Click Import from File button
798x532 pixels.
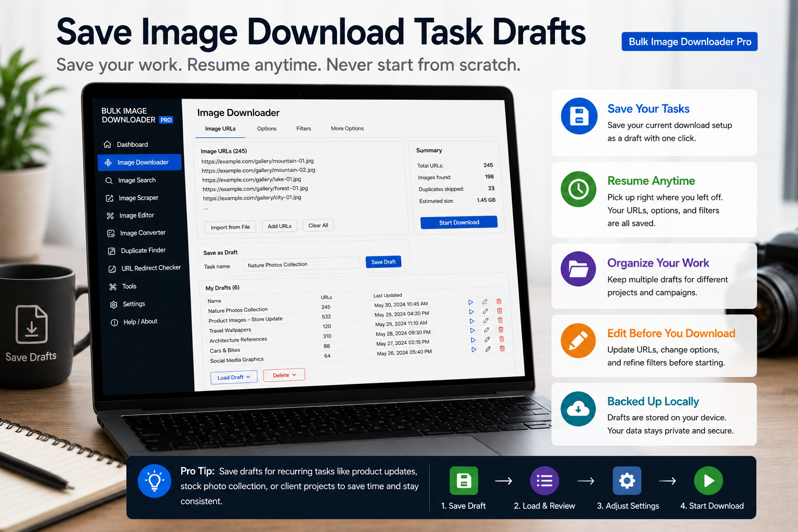point(230,227)
